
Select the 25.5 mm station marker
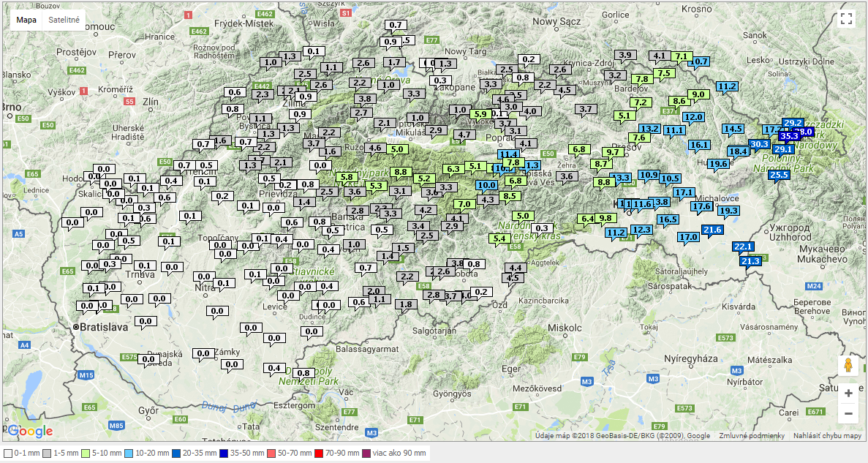[778, 175]
